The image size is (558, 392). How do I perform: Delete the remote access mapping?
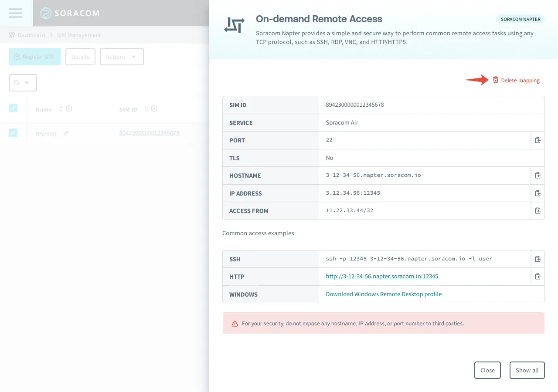tap(516, 80)
